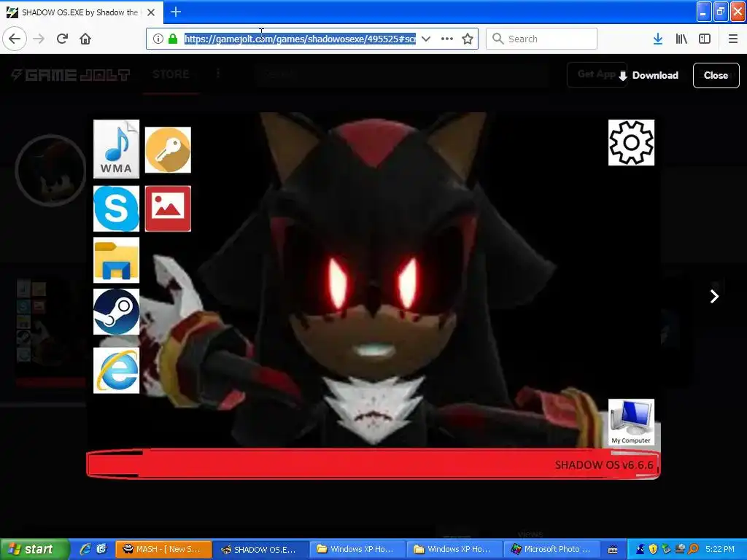Click the wizard hat tray icon
This screenshot has width=747, height=560.
click(640, 549)
